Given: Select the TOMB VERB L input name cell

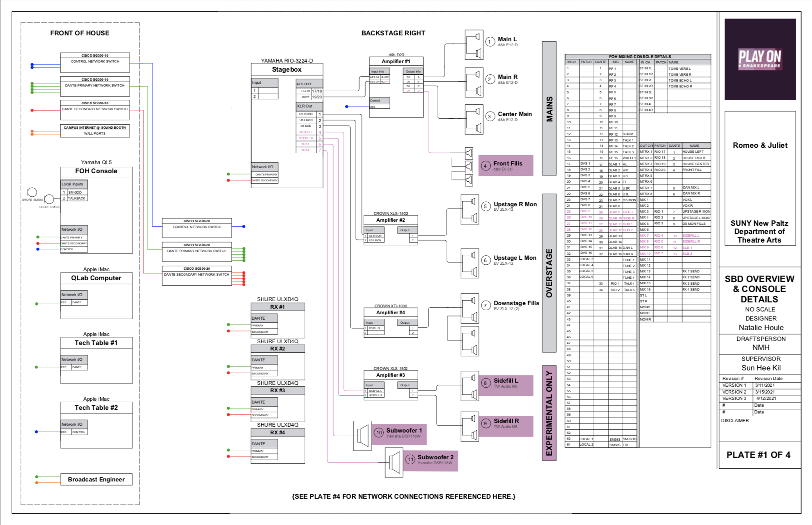Looking at the screenshot, I should tap(689, 69).
